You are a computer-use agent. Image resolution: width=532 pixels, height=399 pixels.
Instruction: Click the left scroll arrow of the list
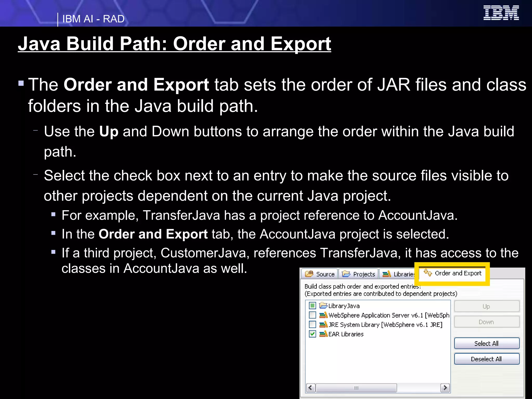pos(311,388)
